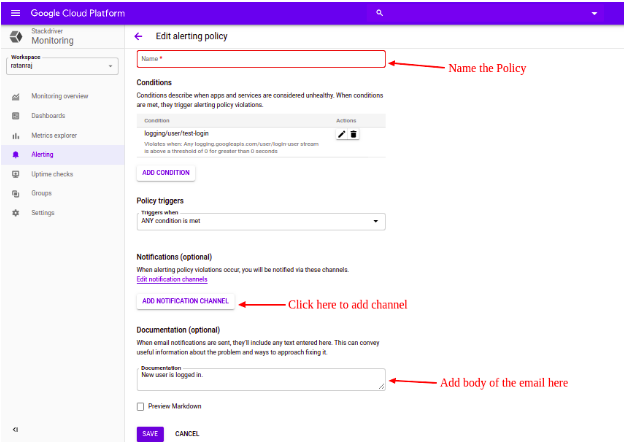The image size is (624, 447).
Task: Enable the Preview Markdown checkbox
Action: (x=140, y=406)
